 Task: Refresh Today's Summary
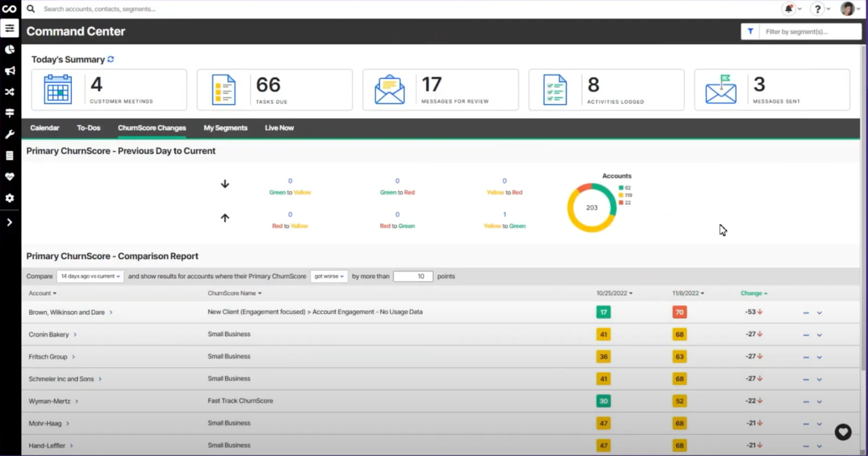(x=111, y=59)
